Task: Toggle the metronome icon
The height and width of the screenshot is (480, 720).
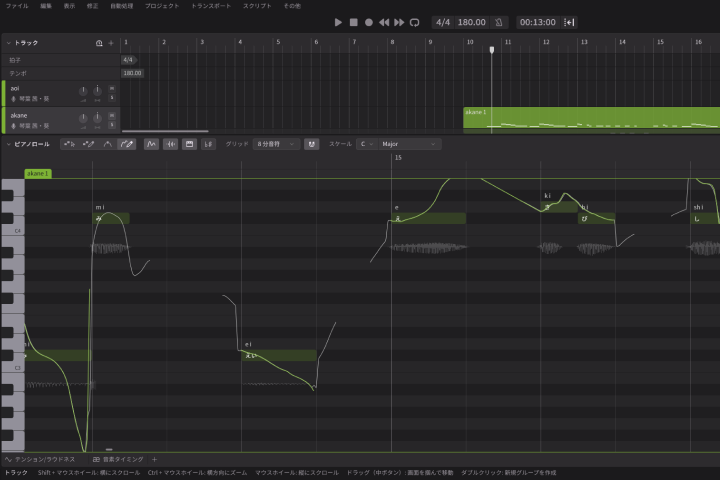Action: click(x=499, y=22)
